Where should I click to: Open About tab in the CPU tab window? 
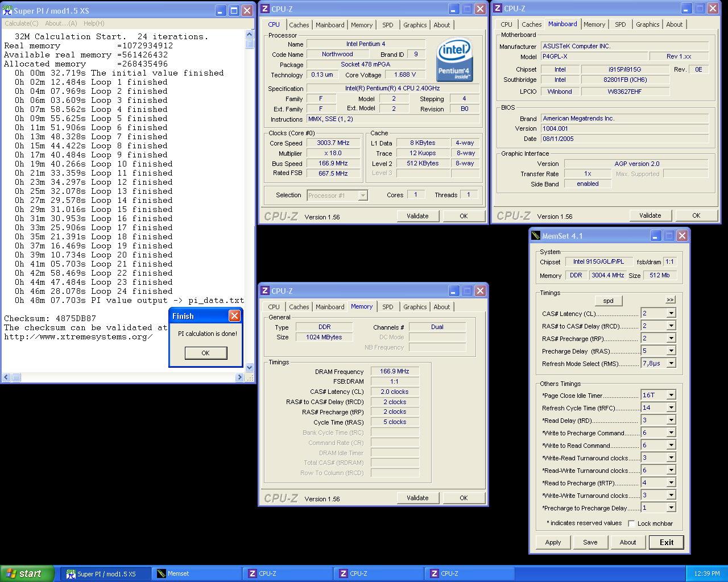pos(442,25)
